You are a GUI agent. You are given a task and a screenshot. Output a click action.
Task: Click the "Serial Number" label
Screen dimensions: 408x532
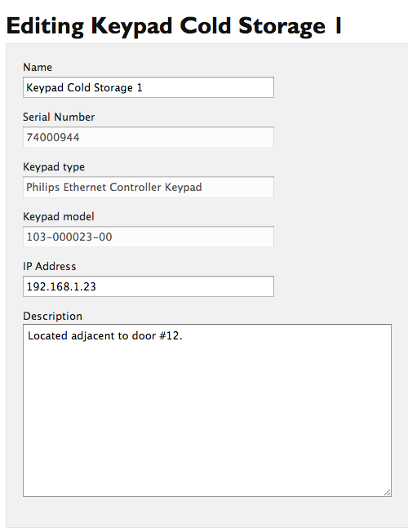59,117
